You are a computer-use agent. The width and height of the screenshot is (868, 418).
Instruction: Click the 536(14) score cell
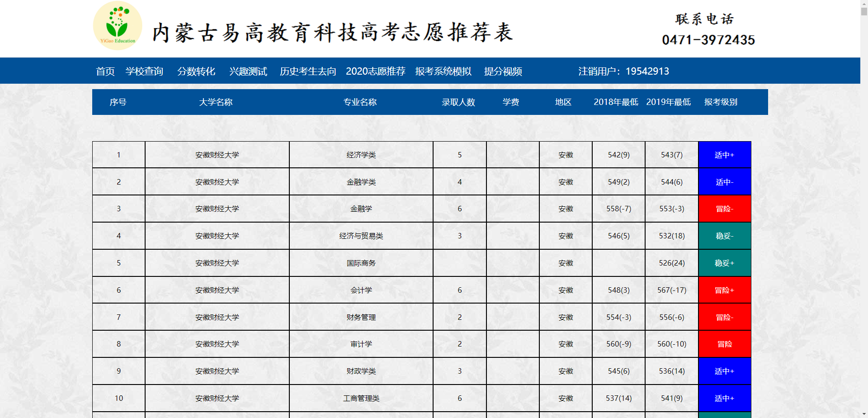tap(672, 371)
